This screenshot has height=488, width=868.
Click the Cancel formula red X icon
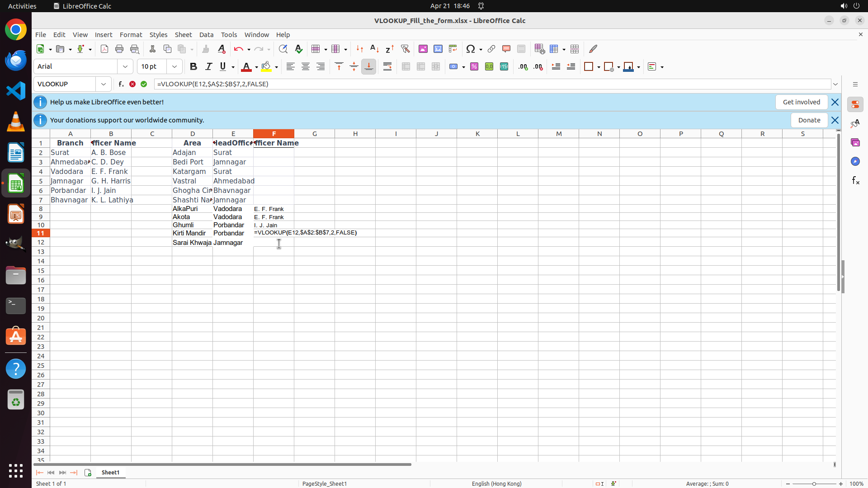[x=132, y=84]
